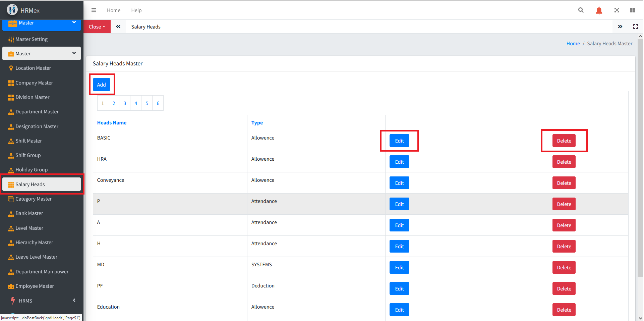Open the Close dropdown button
The width and height of the screenshot is (644, 321).
tap(97, 27)
